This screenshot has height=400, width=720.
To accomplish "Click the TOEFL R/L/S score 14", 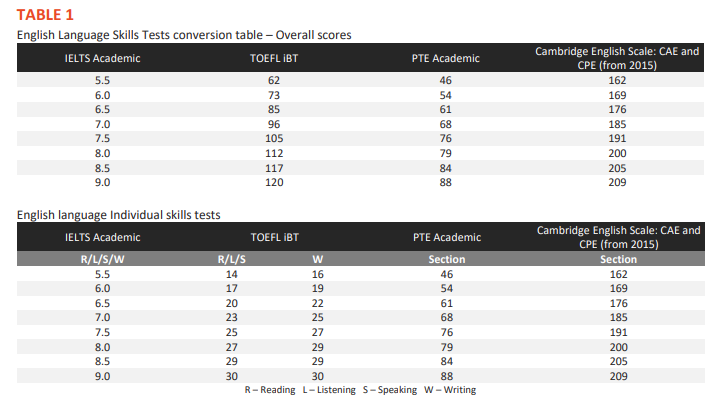I will pyautogui.click(x=231, y=275).
